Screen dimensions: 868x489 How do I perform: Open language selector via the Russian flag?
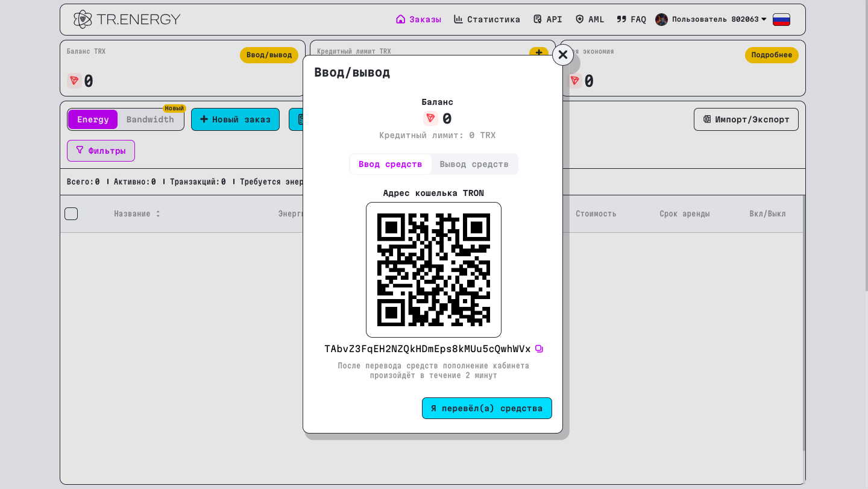[x=781, y=19]
